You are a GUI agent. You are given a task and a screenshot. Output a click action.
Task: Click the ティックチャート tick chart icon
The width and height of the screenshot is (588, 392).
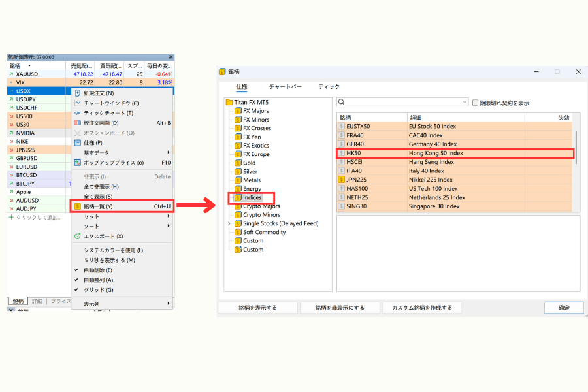click(78, 113)
